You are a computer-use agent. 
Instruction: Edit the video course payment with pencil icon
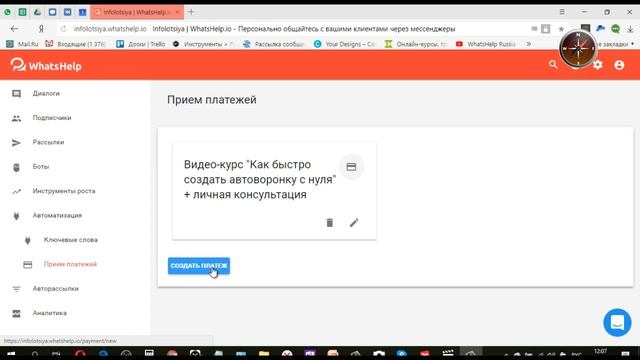pos(354,222)
